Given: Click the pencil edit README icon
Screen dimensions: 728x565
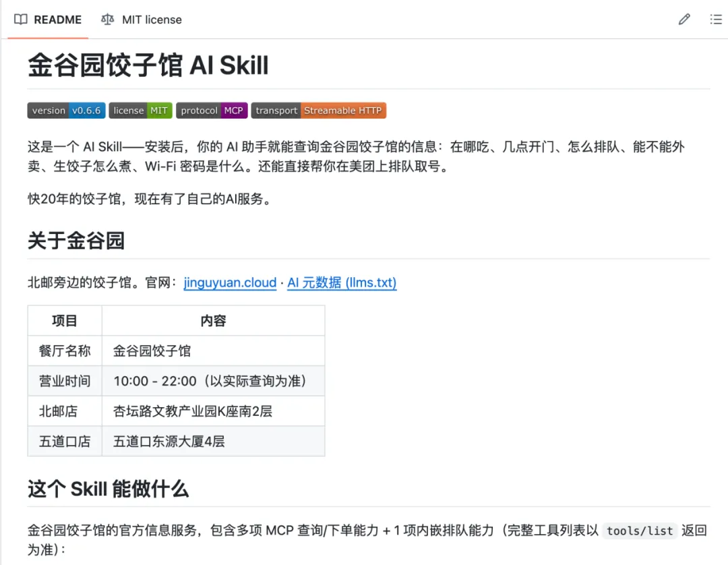Looking at the screenshot, I should [684, 20].
